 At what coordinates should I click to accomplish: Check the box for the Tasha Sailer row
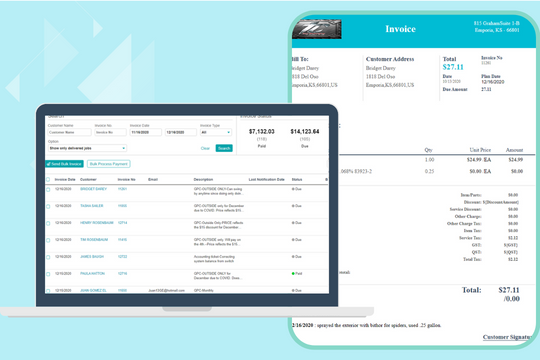[x=48, y=206]
